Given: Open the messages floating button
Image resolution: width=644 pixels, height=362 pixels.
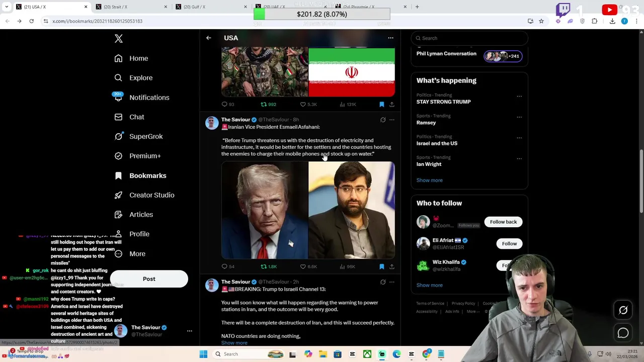Looking at the screenshot, I should point(623,333).
